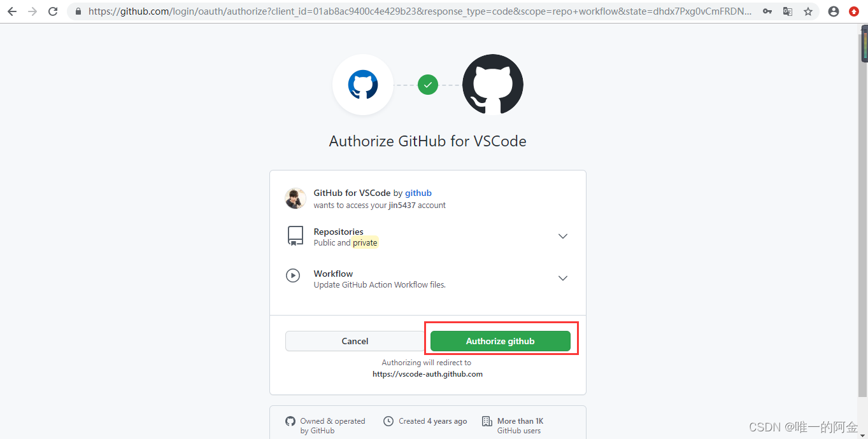Click the organization icon beside More than 1K
Image resolution: width=868 pixels, height=439 pixels.
coord(487,421)
